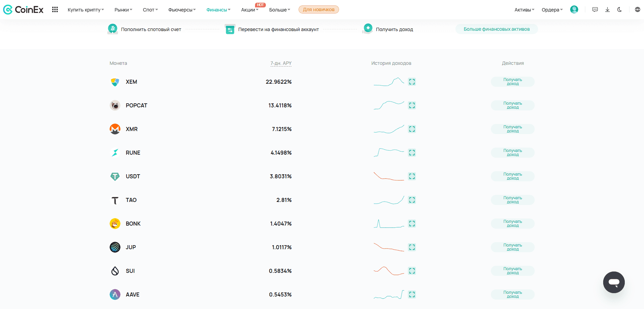Click the 3.8031% APY value
644x309 pixels.
click(281, 176)
